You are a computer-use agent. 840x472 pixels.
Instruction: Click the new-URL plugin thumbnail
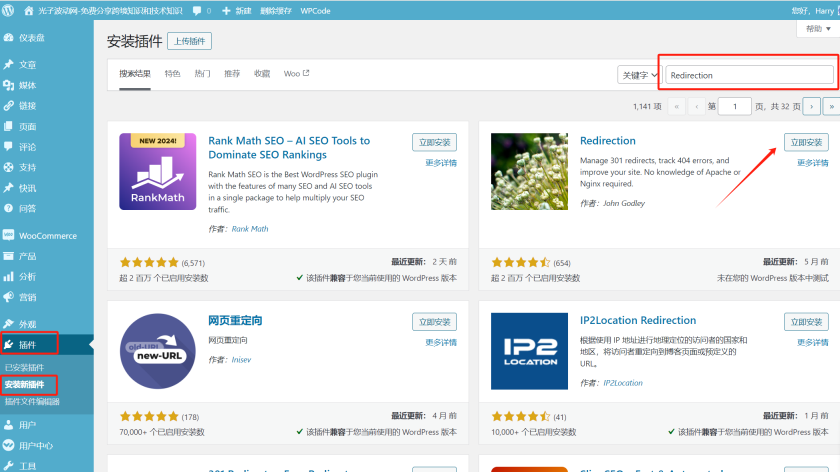tap(158, 351)
